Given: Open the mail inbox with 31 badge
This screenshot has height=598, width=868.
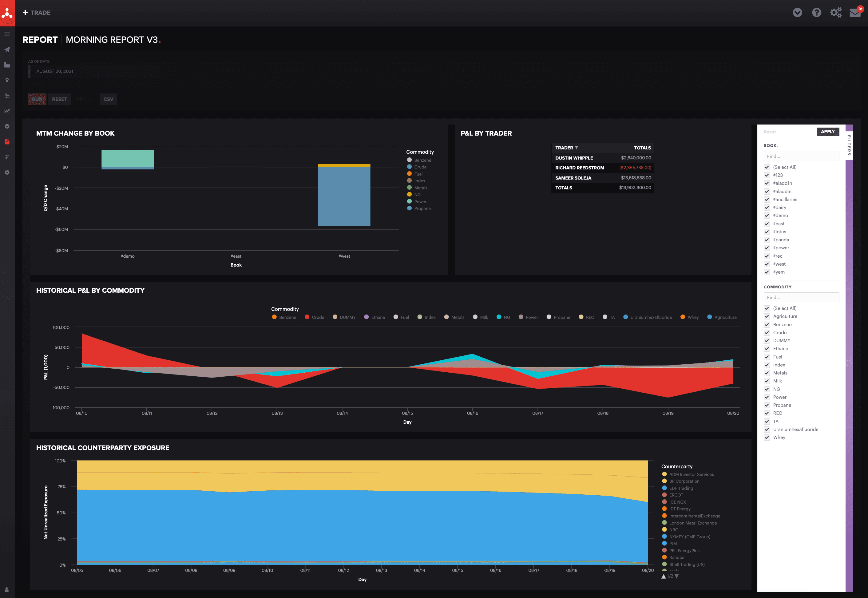Looking at the screenshot, I should click(854, 13).
